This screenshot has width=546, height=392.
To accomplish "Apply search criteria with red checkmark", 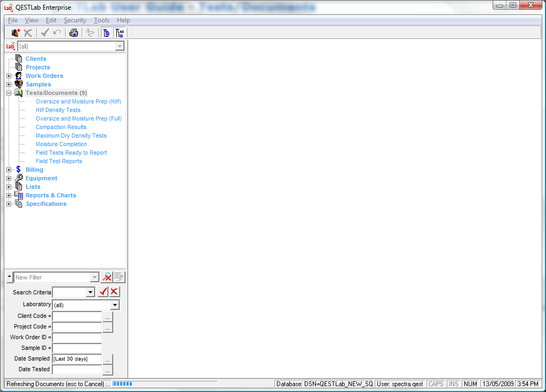I will [104, 292].
